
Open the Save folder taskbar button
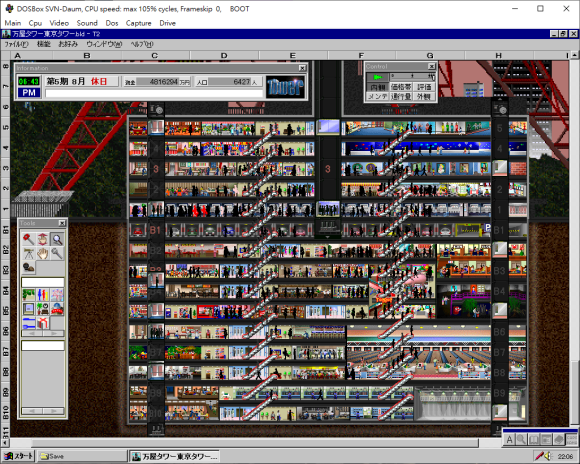81,456
